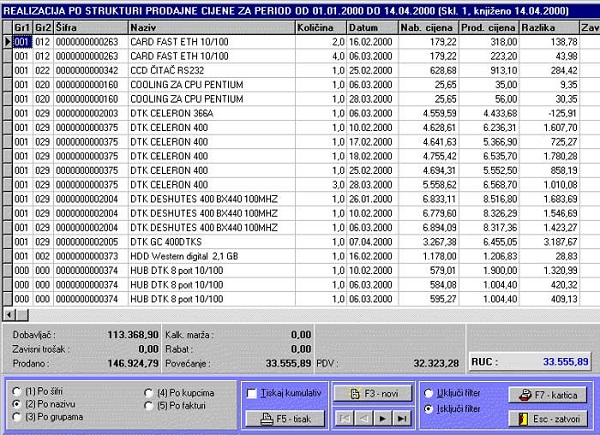Click Prod. cijena value 1.900,00

click(500, 270)
